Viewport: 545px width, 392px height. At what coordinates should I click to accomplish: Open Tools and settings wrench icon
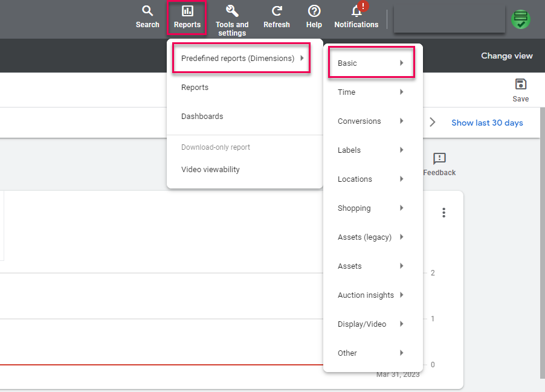coord(232,11)
